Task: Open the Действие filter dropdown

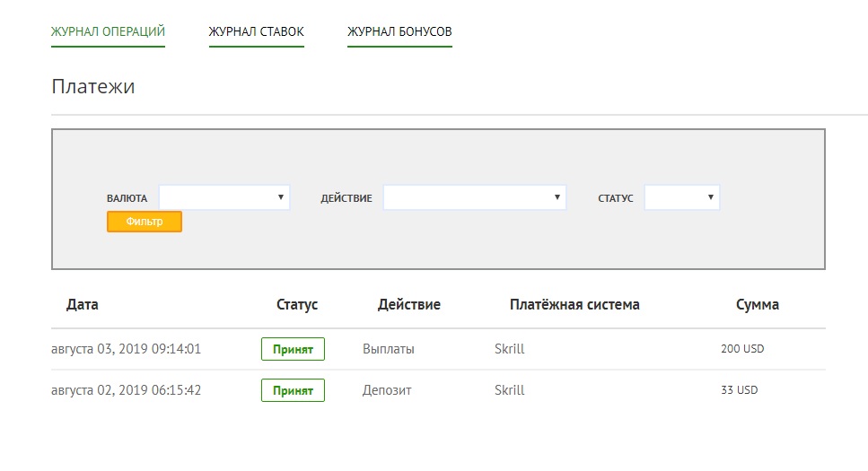Action: (474, 197)
